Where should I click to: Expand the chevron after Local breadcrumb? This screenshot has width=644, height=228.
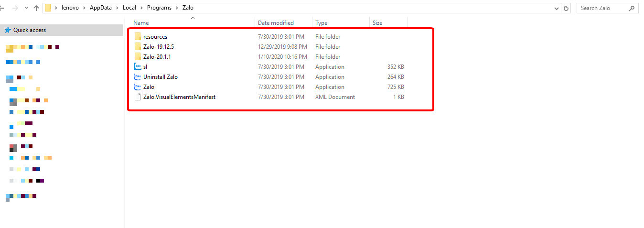click(142, 8)
